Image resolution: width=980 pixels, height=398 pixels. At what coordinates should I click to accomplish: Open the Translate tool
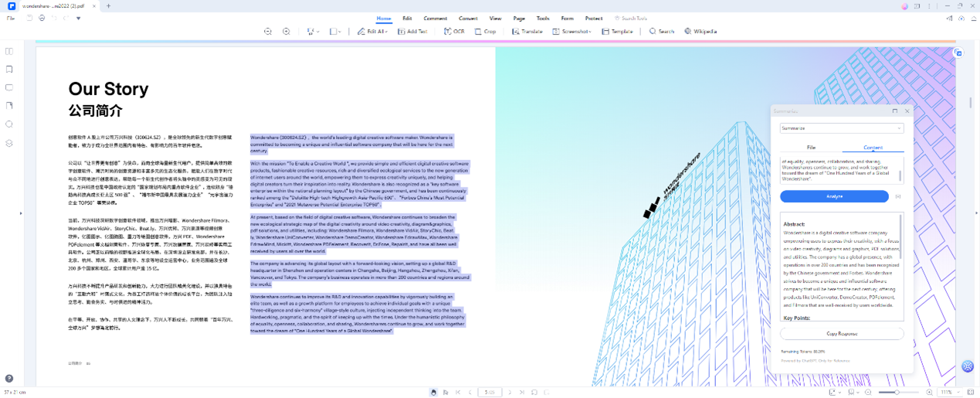[527, 32]
